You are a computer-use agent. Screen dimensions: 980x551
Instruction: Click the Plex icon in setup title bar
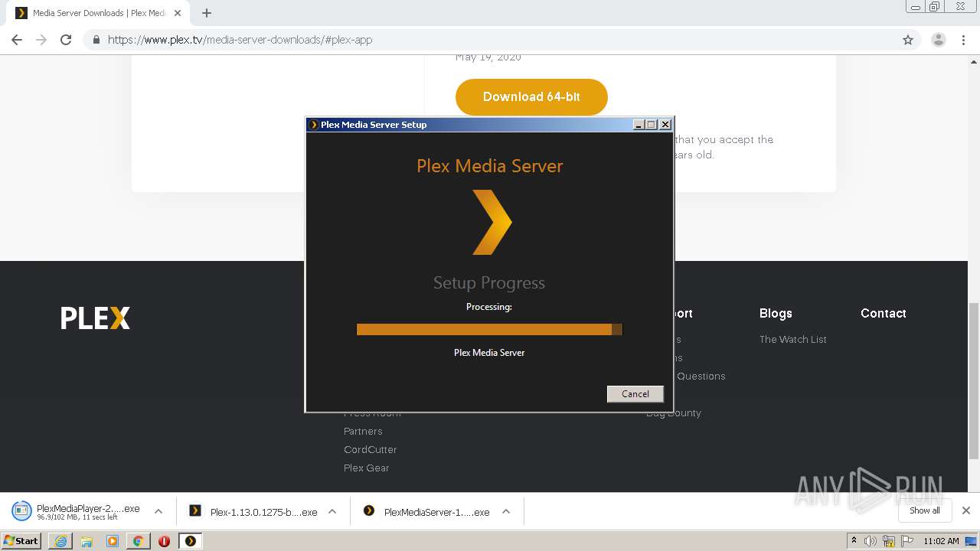click(313, 125)
